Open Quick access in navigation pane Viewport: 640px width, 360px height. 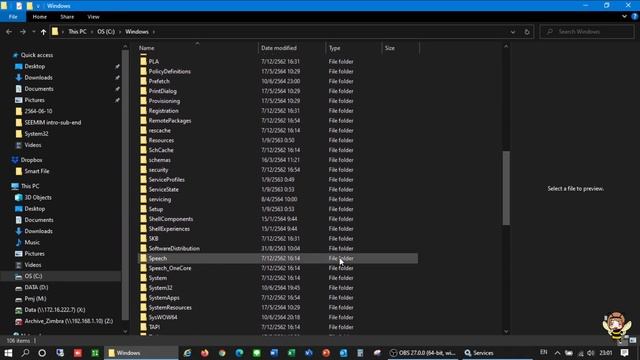(37, 55)
